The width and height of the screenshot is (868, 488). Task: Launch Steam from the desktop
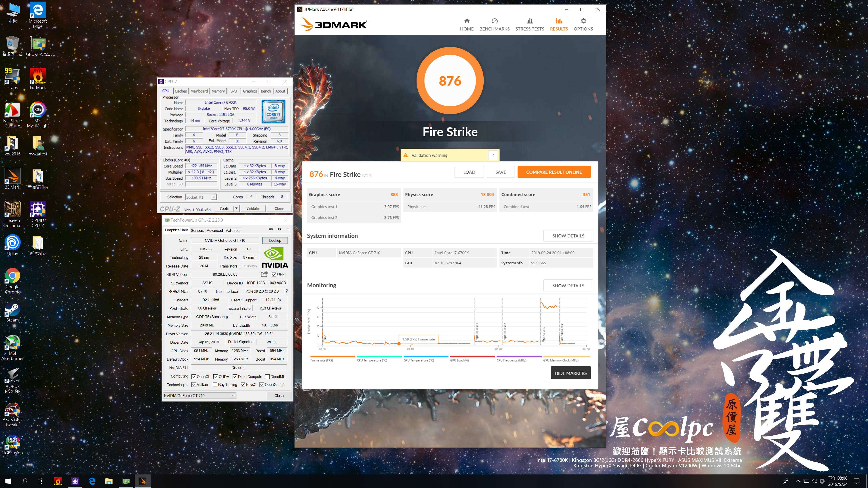click(x=12, y=312)
